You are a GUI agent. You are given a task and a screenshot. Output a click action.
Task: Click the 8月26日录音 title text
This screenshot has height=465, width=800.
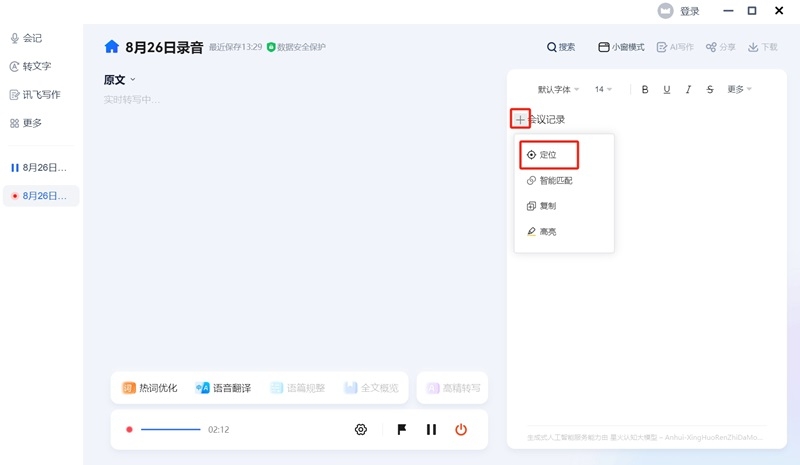(x=164, y=47)
